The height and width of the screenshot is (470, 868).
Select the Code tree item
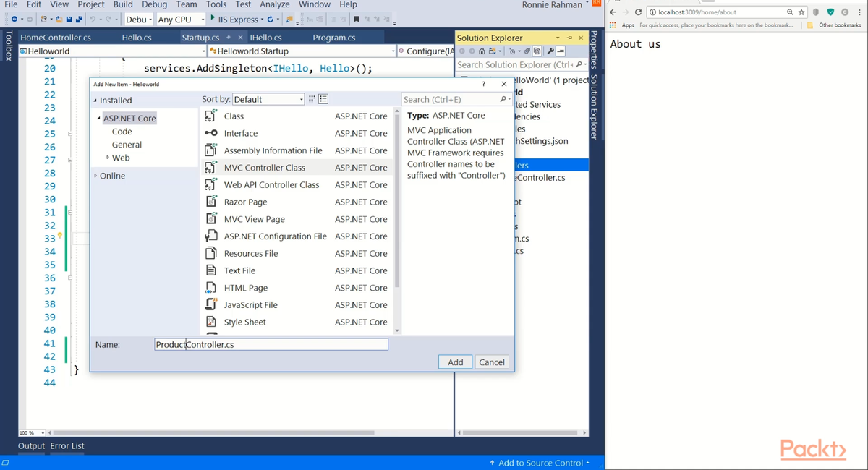122,132
